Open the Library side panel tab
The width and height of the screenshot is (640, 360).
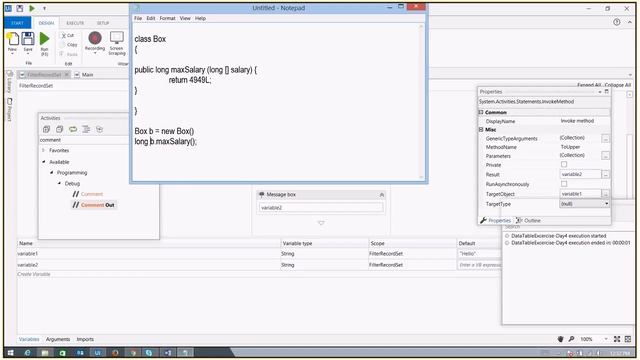pos(9,82)
